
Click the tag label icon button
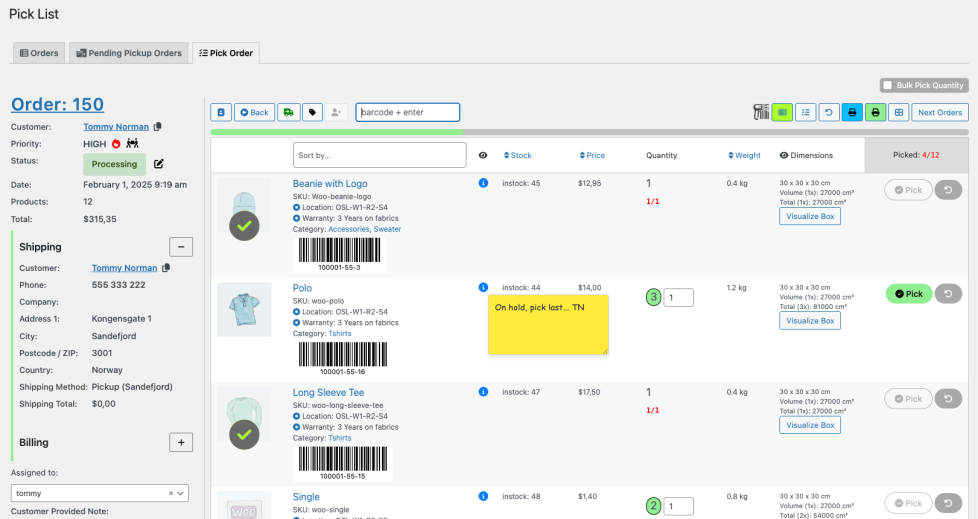coord(312,113)
